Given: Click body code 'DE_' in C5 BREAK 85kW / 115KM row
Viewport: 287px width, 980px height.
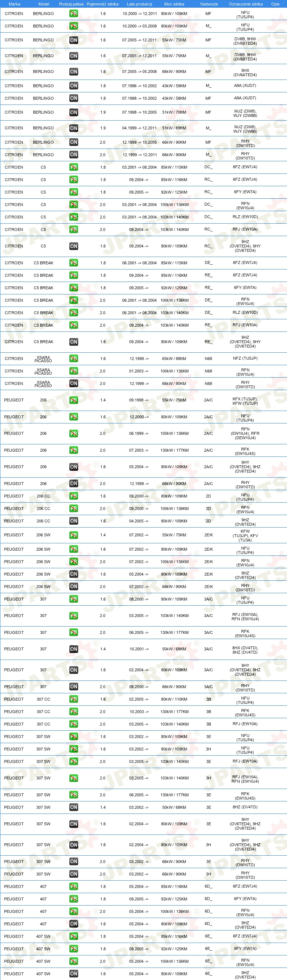Looking at the screenshot, I should [x=208, y=263].
